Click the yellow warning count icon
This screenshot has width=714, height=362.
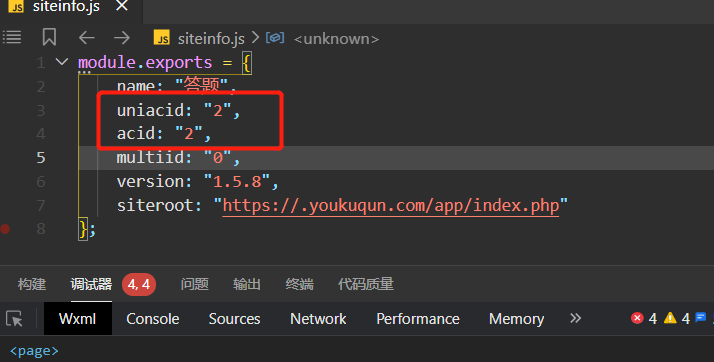(x=670, y=318)
